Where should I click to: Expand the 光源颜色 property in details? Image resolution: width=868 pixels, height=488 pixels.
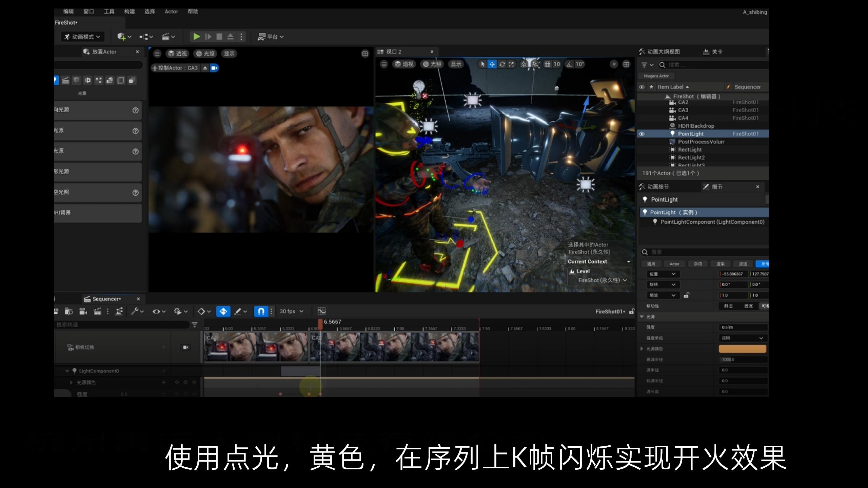[642, 349]
